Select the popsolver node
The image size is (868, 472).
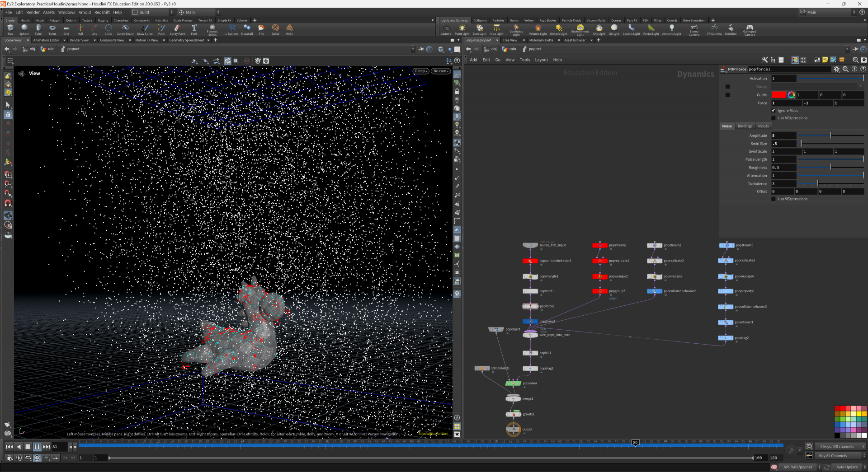513,383
